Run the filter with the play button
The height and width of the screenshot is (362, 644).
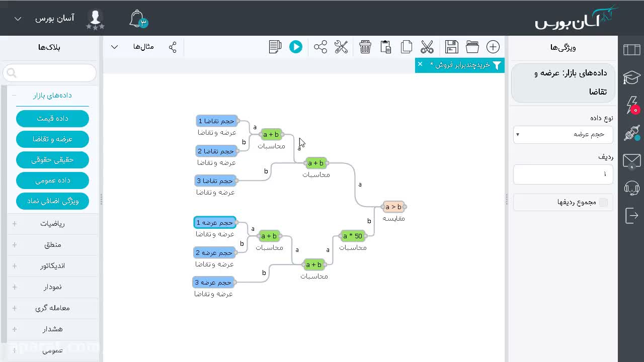tap(296, 47)
